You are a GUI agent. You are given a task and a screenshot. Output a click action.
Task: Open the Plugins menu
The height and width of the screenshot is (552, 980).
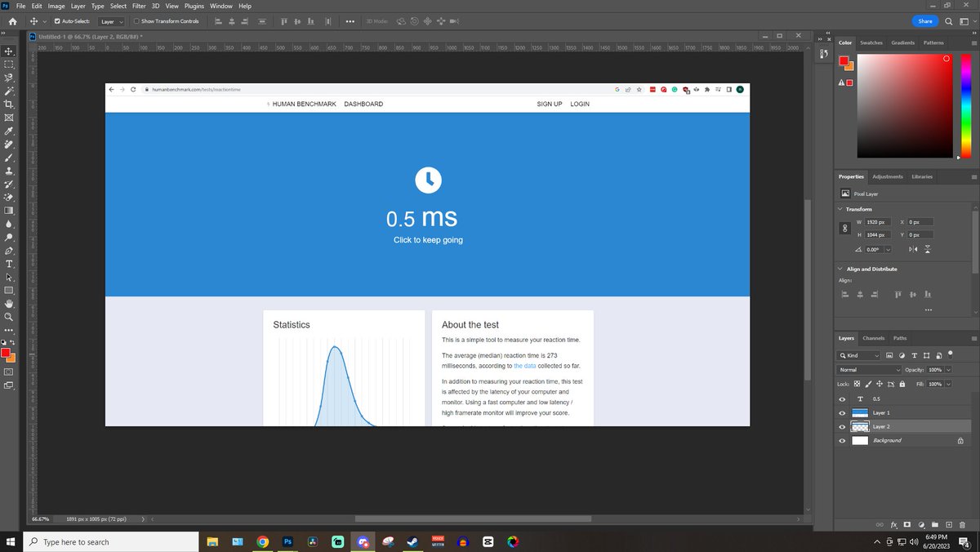pos(194,6)
